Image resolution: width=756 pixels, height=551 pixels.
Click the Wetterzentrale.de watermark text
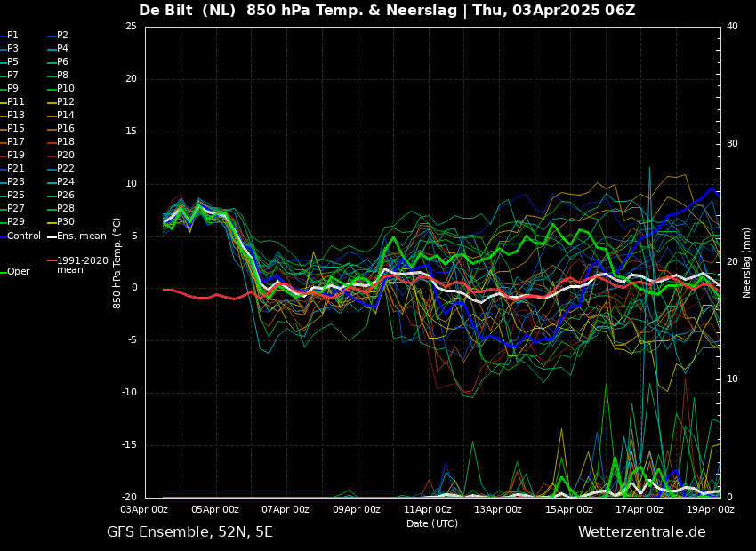point(641,532)
